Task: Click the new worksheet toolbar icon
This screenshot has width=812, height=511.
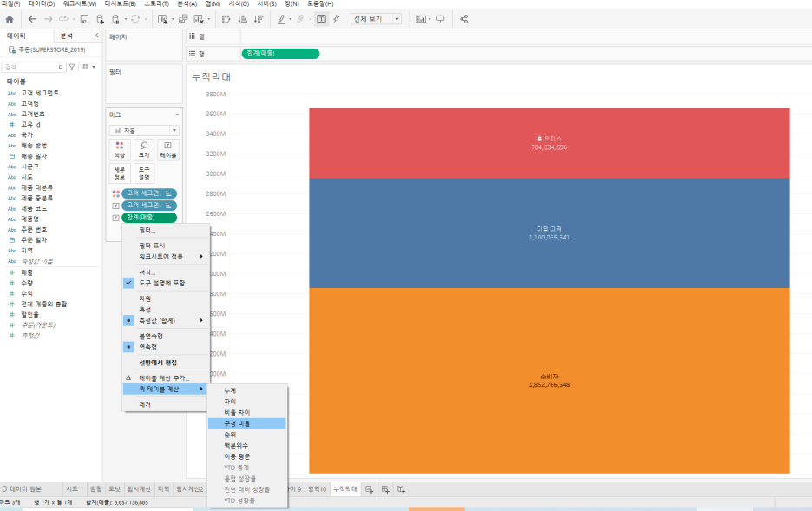Action: click(162, 19)
